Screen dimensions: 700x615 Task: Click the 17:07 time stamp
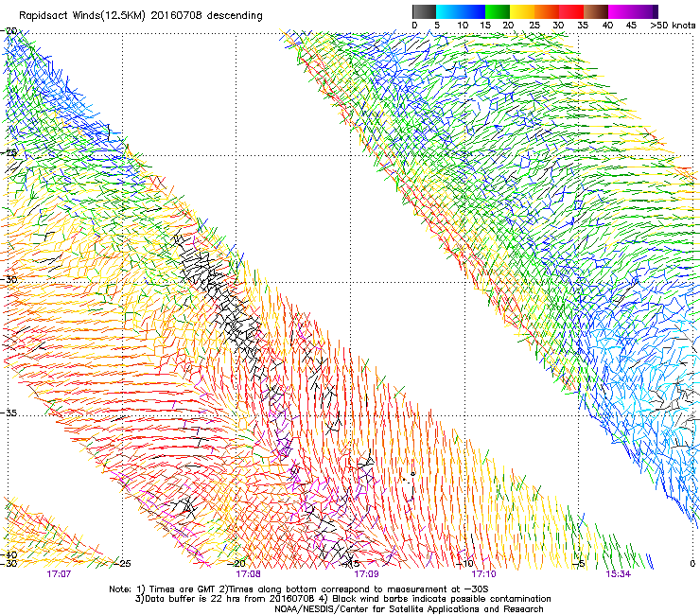59,573
